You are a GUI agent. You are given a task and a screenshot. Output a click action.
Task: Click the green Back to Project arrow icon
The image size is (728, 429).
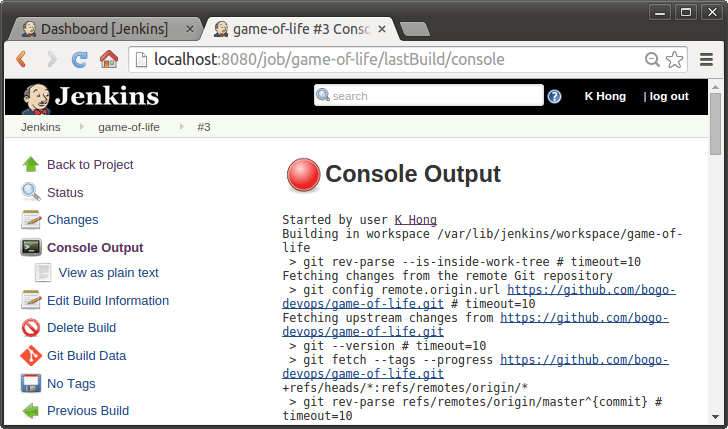31,164
